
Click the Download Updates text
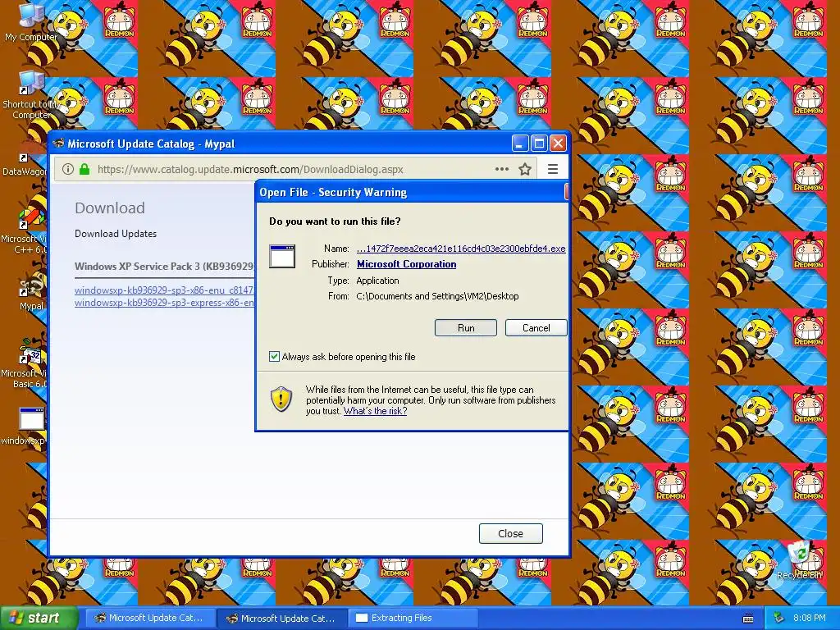[x=116, y=234]
